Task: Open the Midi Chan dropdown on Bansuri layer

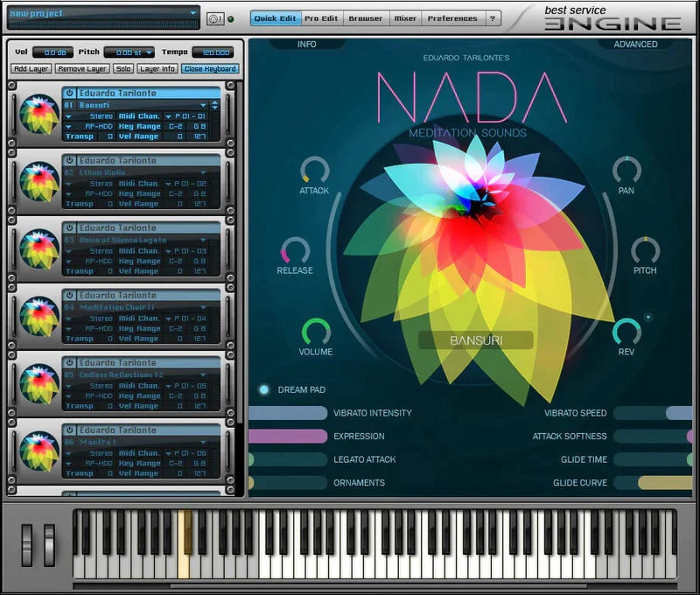Action: pyautogui.click(x=168, y=116)
